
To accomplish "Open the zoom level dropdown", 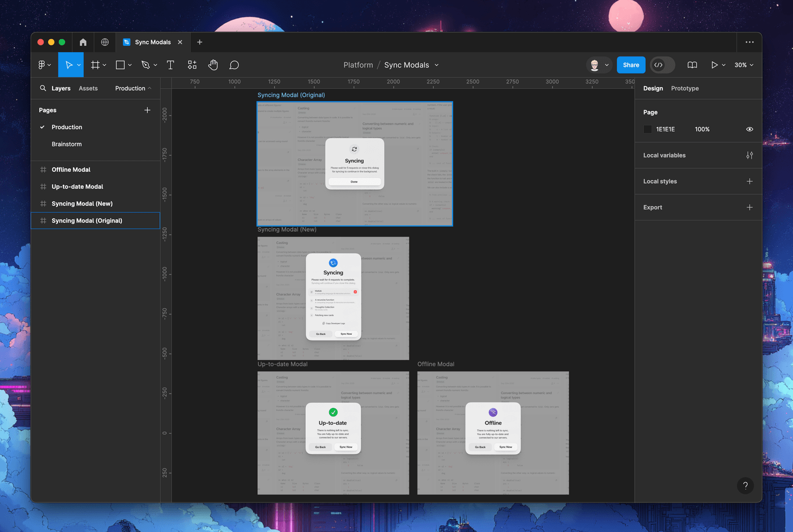I will click(x=745, y=65).
